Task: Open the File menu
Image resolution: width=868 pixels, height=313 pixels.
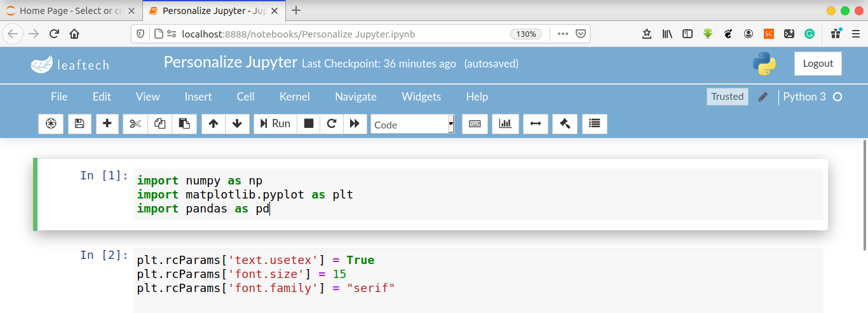Action: point(59,97)
